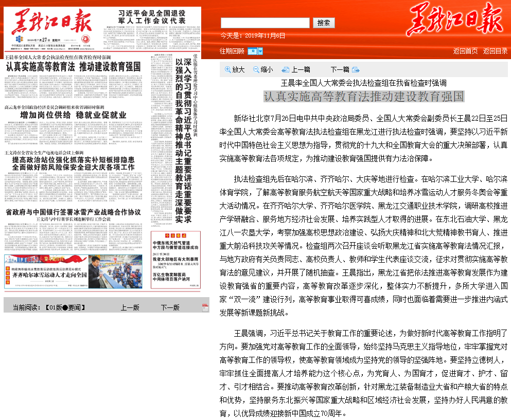
Task: Go to 返回首页 link
Action: [465, 51]
